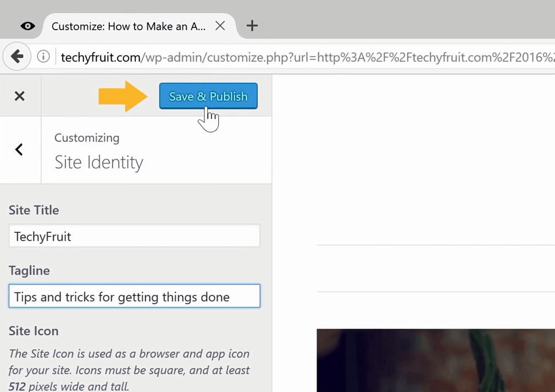Click the preview image in the site preview
This screenshot has width=555, height=392.
pyautogui.click(x=436, y=361)
